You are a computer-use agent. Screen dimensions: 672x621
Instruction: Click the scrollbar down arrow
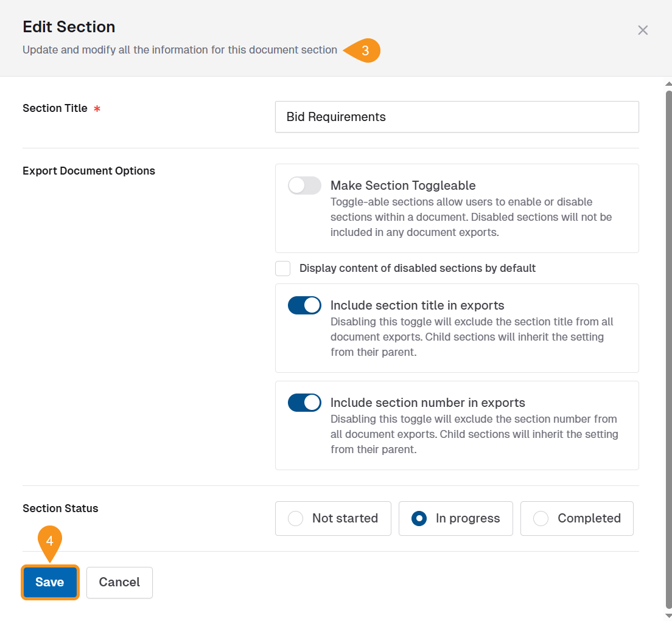pyautogui.click(x=668, y=616)
